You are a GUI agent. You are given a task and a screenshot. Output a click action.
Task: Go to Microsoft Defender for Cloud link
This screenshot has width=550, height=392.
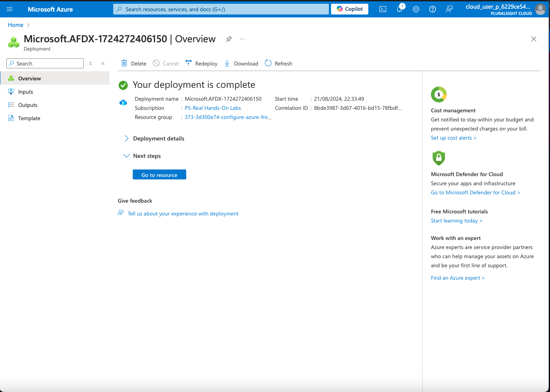pyautogui.click(x=475, y=192)
